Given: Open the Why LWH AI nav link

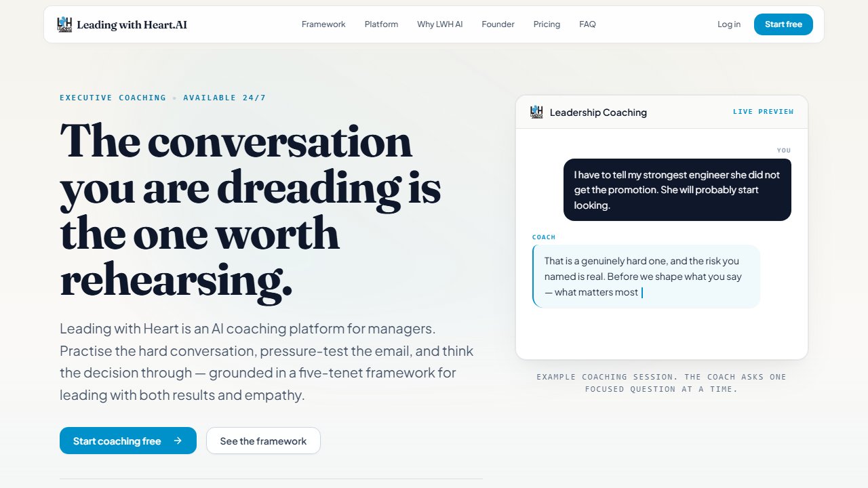Looking at the screenshot, I should pyautogui.click(x=440, y=24).
